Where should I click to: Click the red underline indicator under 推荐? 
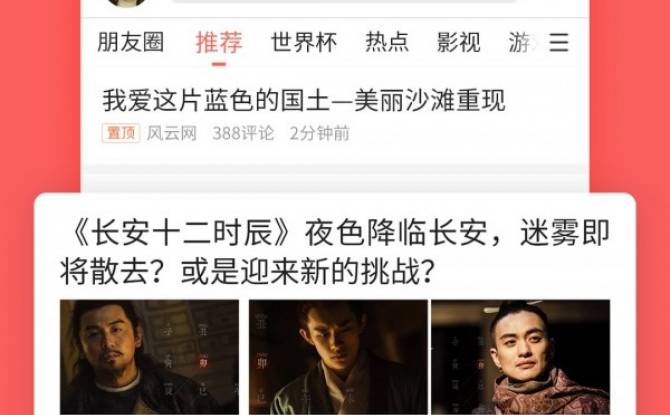[x=219, y=65]
